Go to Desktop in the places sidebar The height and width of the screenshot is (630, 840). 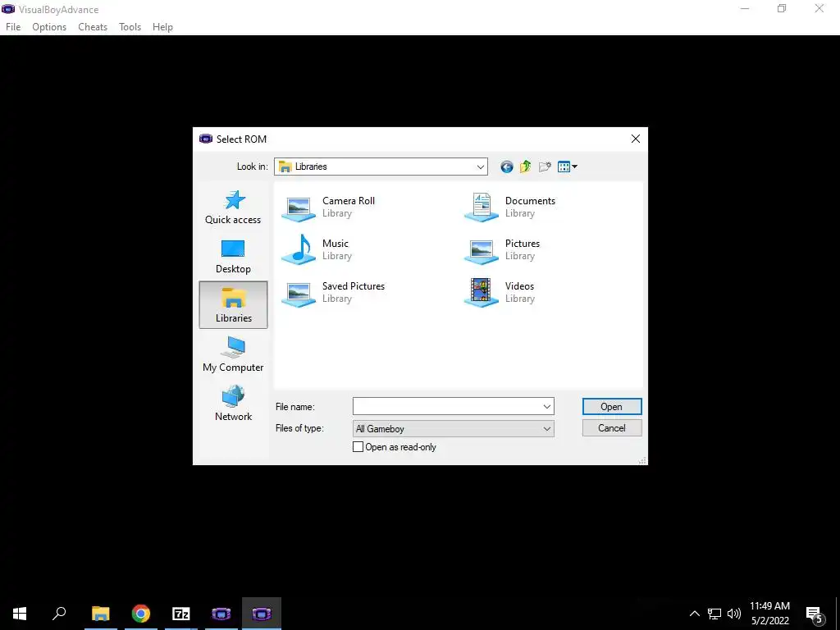pos(233,257)
